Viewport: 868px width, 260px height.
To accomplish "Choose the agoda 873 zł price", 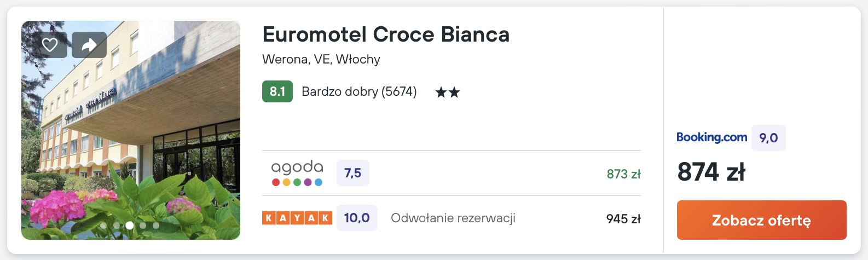I will pyautogui.click(x=623, y=174).
